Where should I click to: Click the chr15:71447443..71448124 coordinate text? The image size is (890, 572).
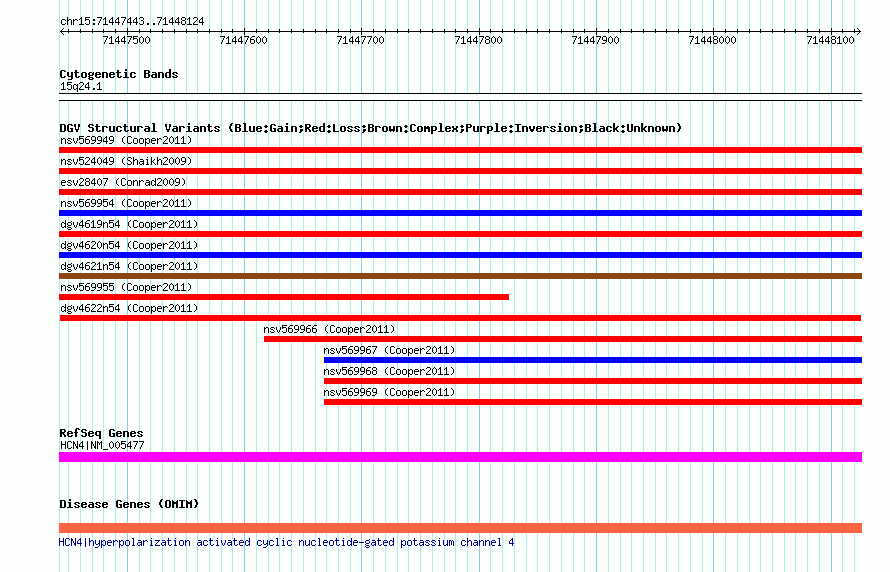[132, 21]
